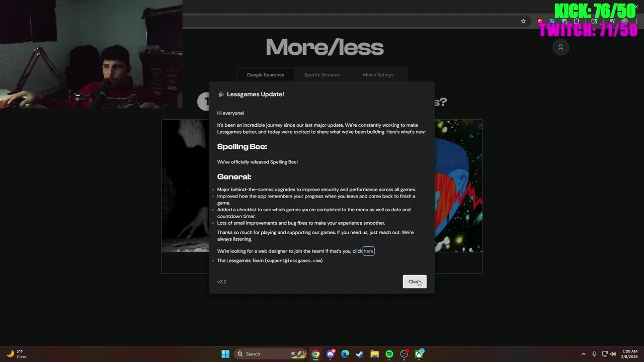Click the left black-and-white game image
Viewport: 644px width, 362px height.
click(186, 186)
